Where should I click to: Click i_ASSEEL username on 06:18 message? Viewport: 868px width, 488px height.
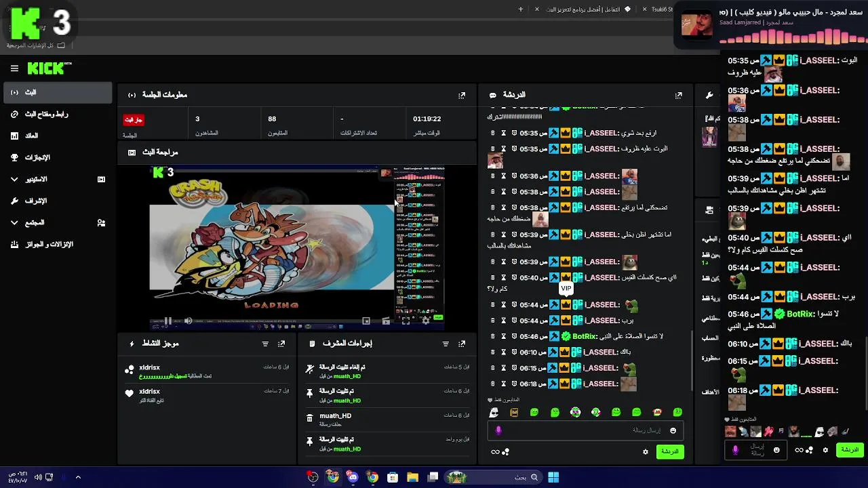(x=601, y=384)
